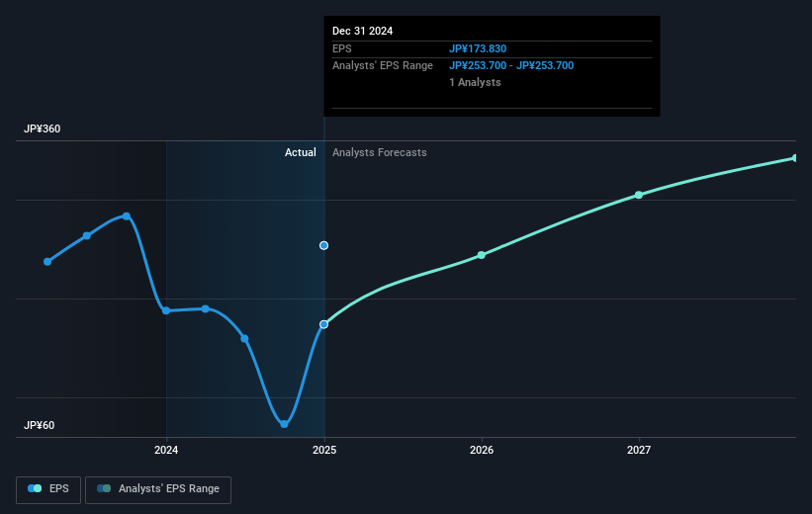Image resolution: width=812 pixels, height=514 pixels.
Task: Click the EPS legend color icon
Action: (x=35, y=488)
